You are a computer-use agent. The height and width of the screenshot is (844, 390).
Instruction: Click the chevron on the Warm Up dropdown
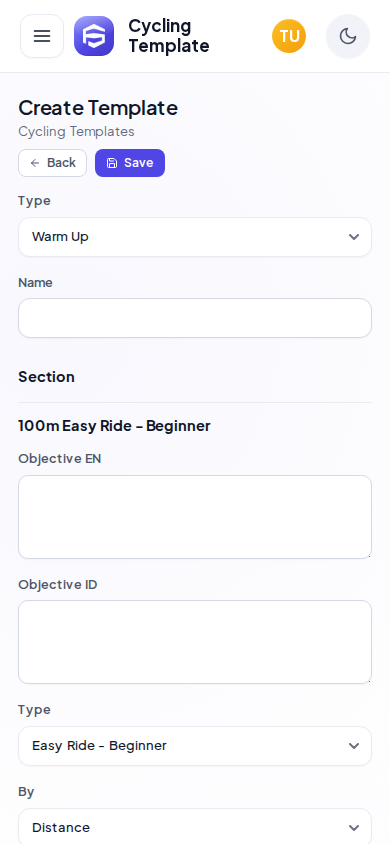[x=353, y=237]
